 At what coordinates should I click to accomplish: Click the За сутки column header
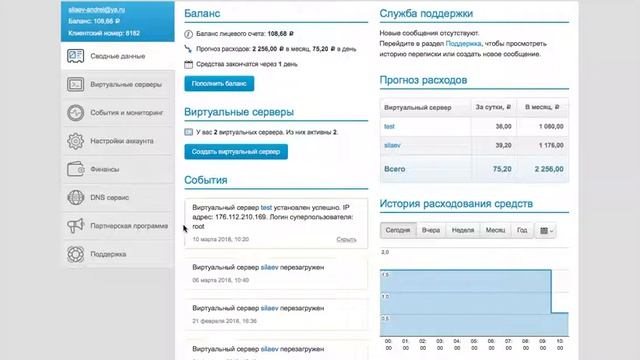pyautogui.click(x=493, y=107)
